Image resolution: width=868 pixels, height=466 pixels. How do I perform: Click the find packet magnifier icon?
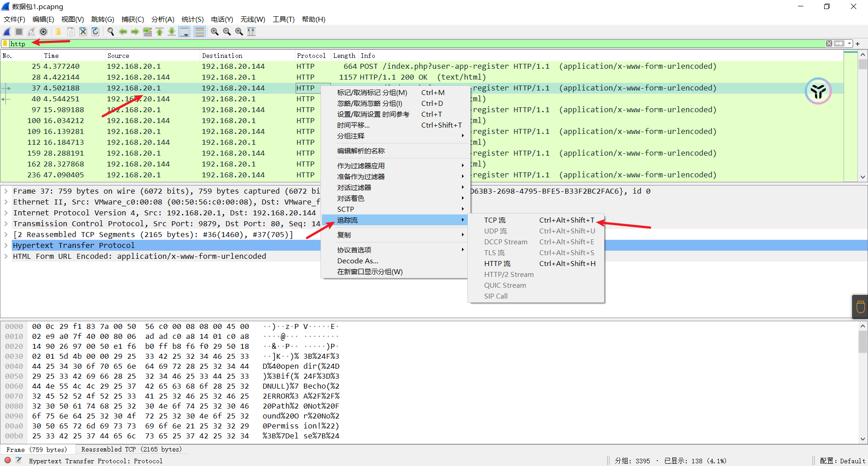[x=110, y=32]
